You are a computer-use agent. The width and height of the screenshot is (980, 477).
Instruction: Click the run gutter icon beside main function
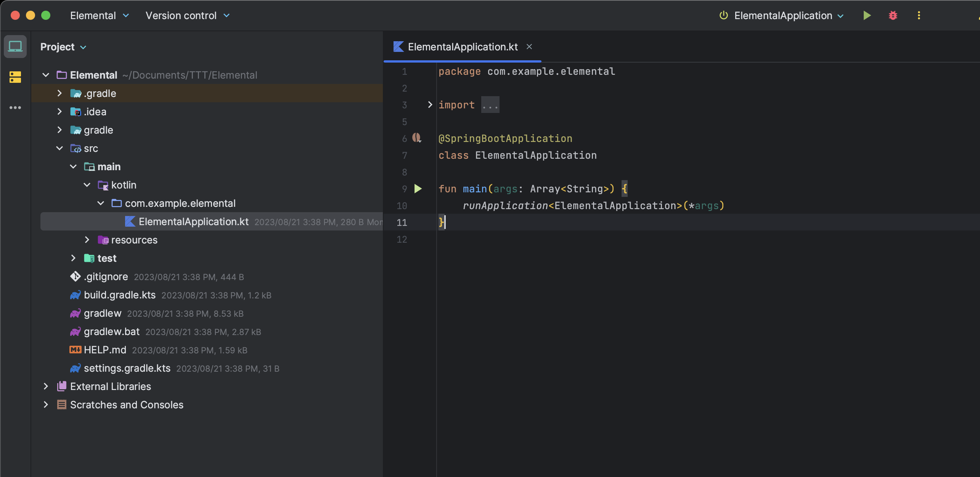(x=418, y=189)
